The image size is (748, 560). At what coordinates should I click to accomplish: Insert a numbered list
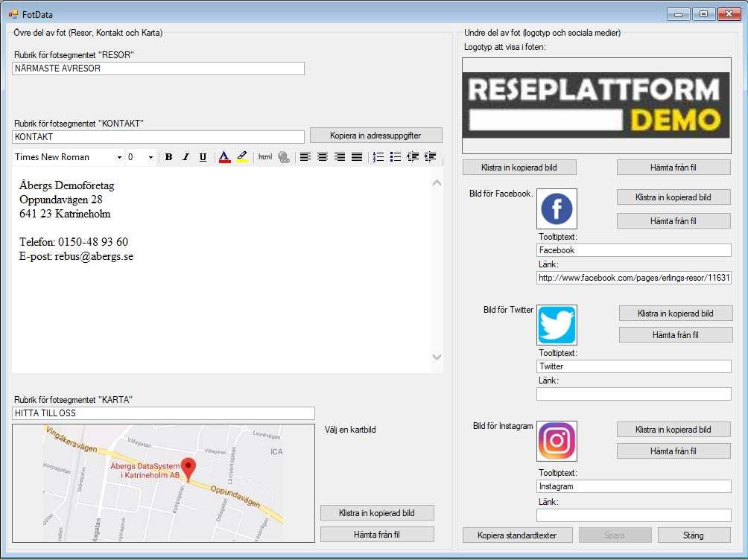pyautogui.click(x=378, y=157)
